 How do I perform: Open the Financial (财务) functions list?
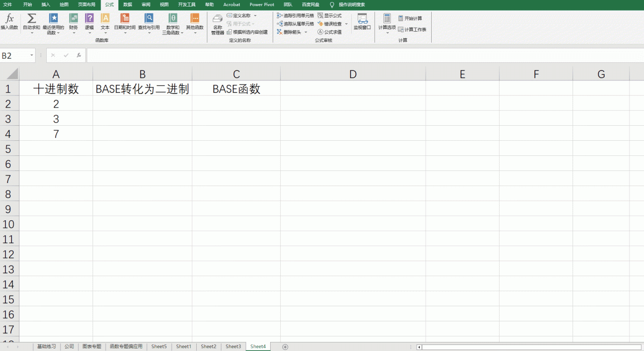[73, 23]
